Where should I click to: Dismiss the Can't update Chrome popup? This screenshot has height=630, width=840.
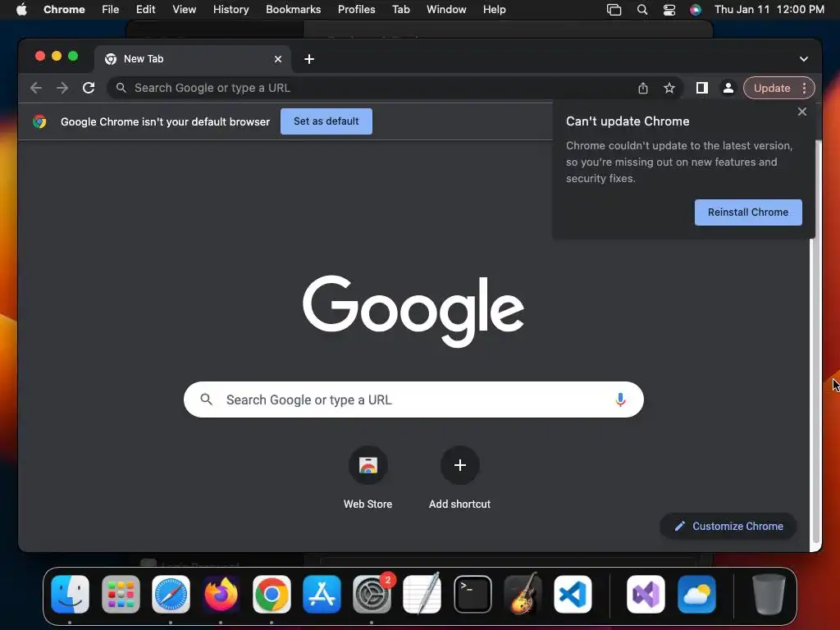coord(802,112)
